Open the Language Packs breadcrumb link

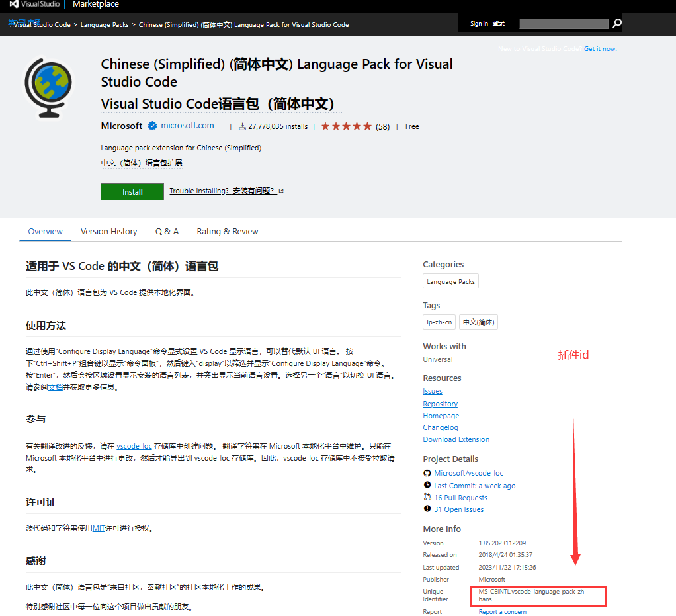(x=105, y=24)
